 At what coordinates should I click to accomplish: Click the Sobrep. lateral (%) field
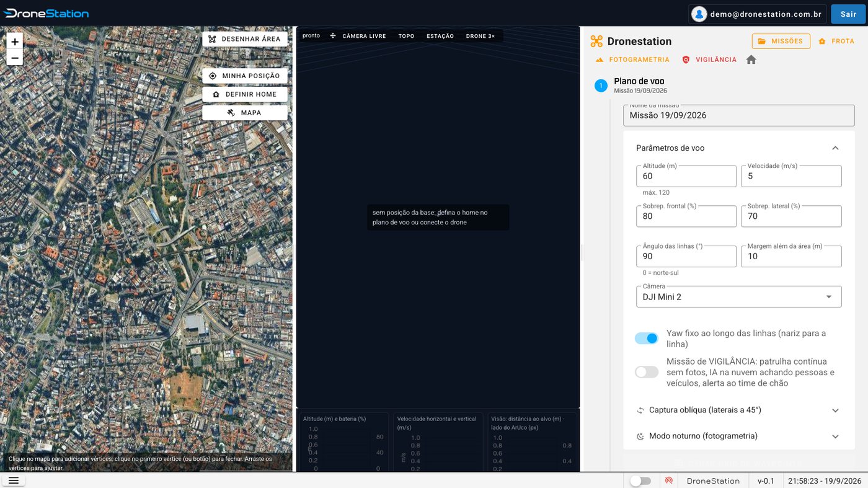click(791, 216)
